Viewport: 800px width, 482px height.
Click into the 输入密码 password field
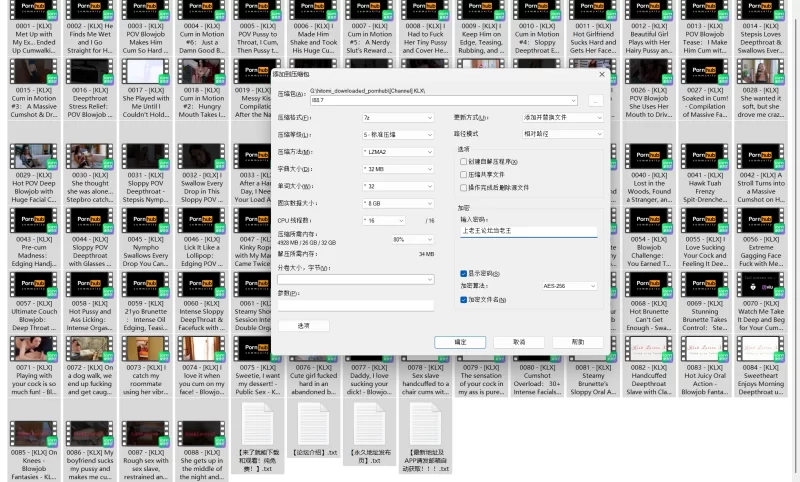tap(528, 230)
